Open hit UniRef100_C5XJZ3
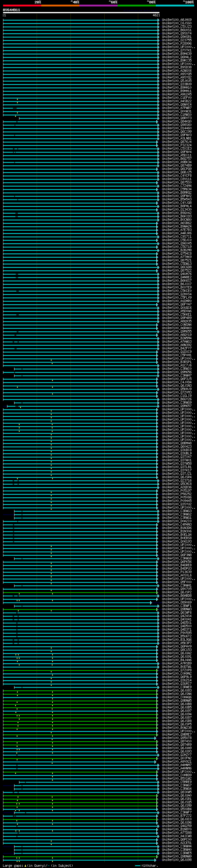This screenshot has width=197, height=868. coord(177,26)
